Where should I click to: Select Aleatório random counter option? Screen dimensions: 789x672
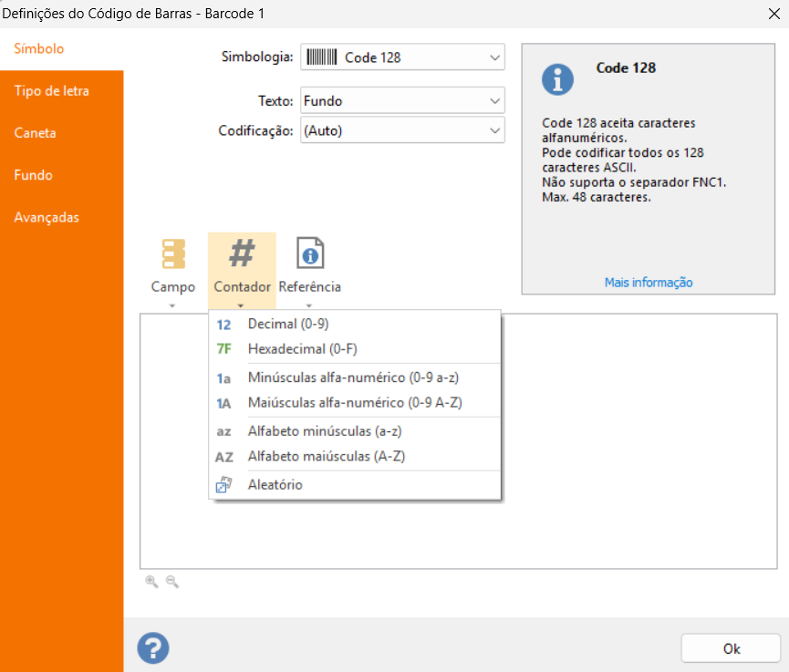click(x=275, y=485)
